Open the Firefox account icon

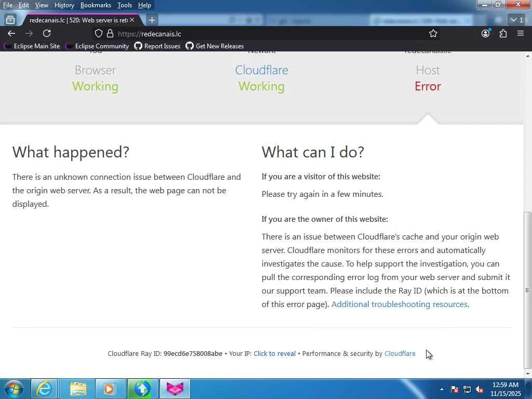click(486, 33)
